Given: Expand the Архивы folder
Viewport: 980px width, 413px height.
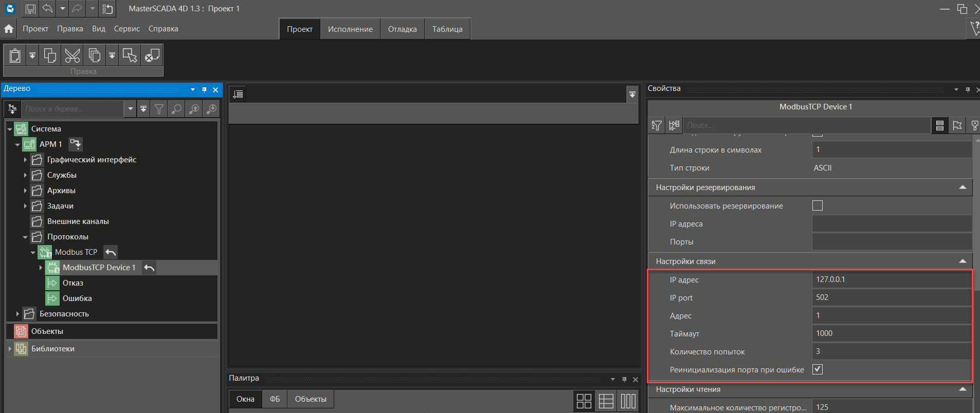Looking at the screenshot, I should point(25,191).
